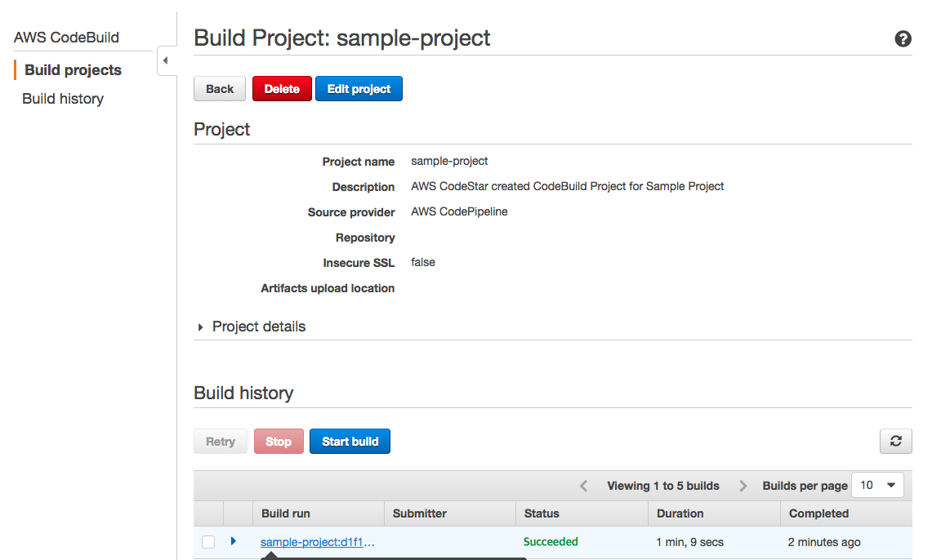Go to previous page of builds
Image resolution: width=941 pixels, height=560 pixels.
(x=583, y=486)
